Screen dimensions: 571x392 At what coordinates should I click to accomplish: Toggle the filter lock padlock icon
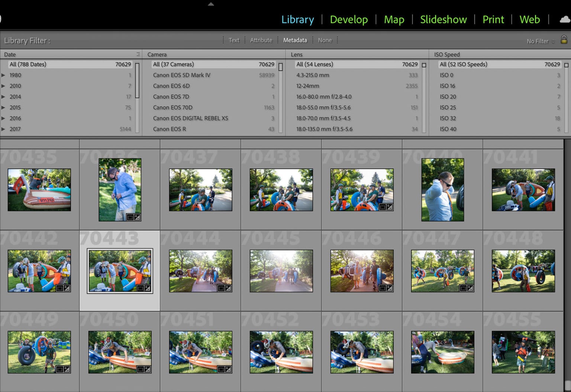[564, 40]
